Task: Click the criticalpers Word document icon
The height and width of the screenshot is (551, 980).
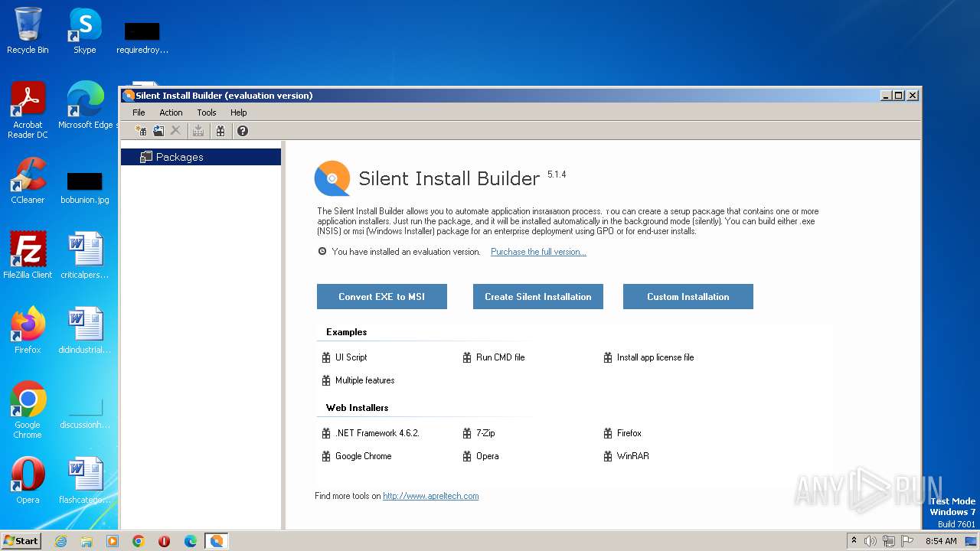Action: (x=84, y=256)
